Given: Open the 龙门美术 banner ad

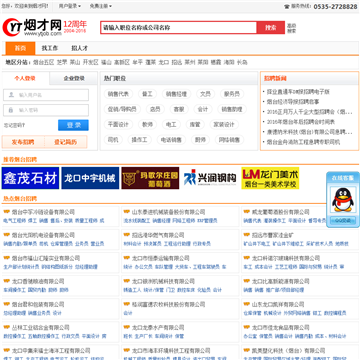Looking at the screenshot, I should click(x=270, y=178).
